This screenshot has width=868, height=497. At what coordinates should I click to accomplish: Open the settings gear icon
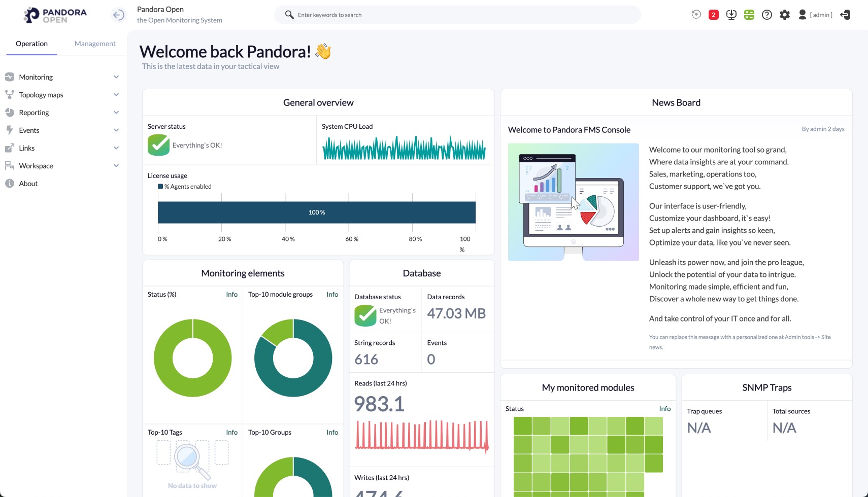pos(784,15)
